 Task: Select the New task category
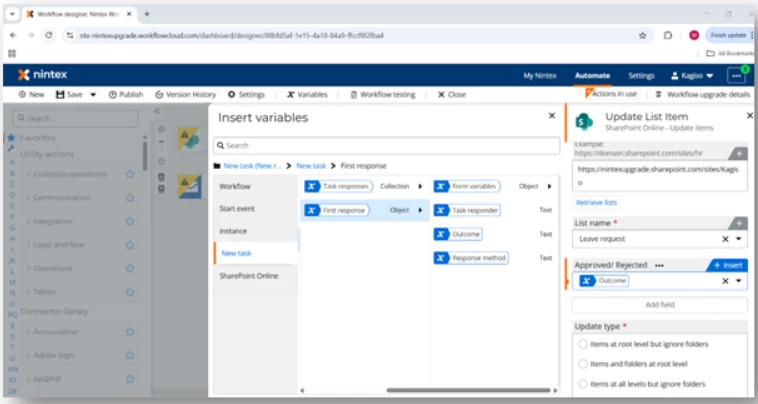256,253
